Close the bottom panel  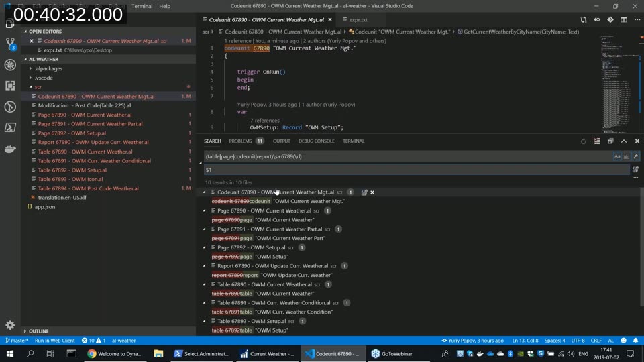(x=637, y=141)
